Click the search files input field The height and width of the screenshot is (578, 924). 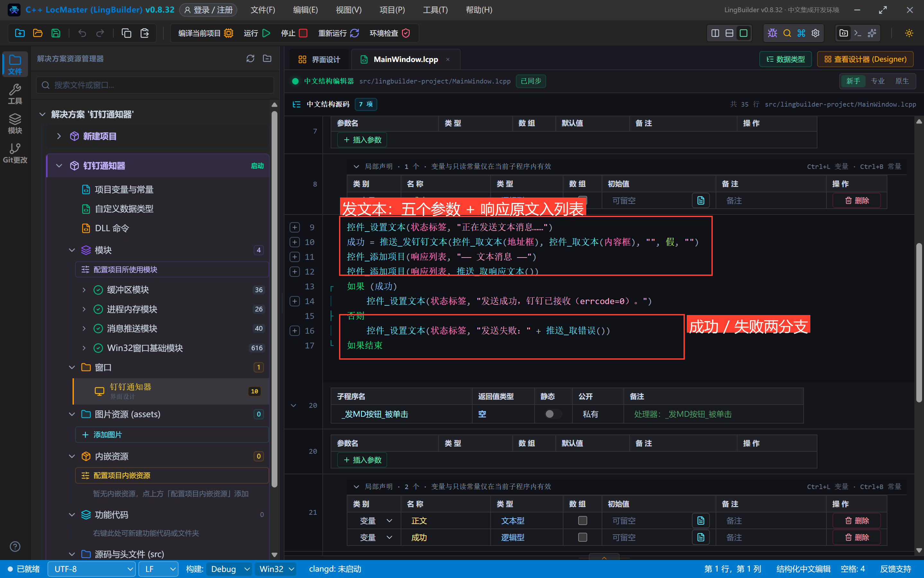pyautogui.click(x=155, y=85)
